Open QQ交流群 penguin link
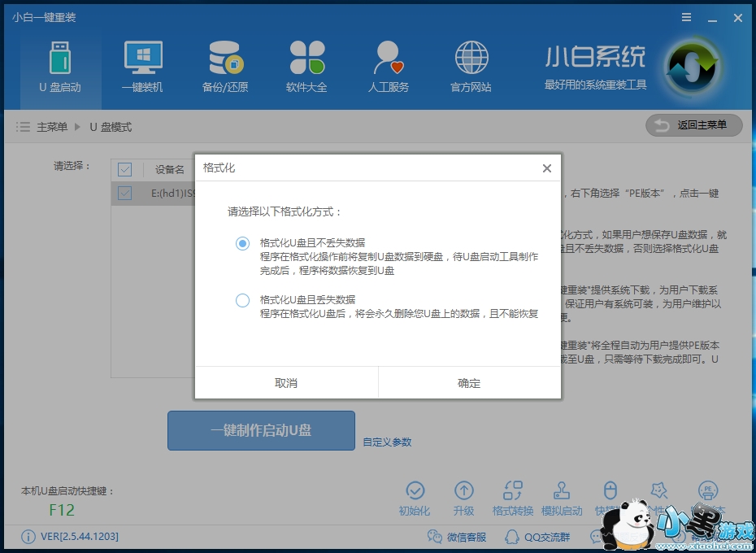The width and height of the screenshot is (756, 553). (x=537, y=537)
